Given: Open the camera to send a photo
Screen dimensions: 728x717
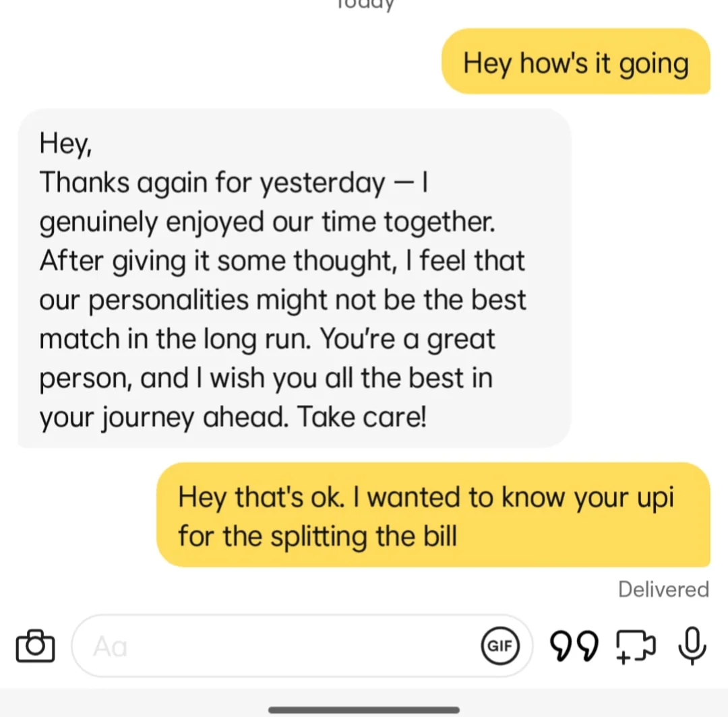Looking at the screenshot, I should click(x=35, y=646).
